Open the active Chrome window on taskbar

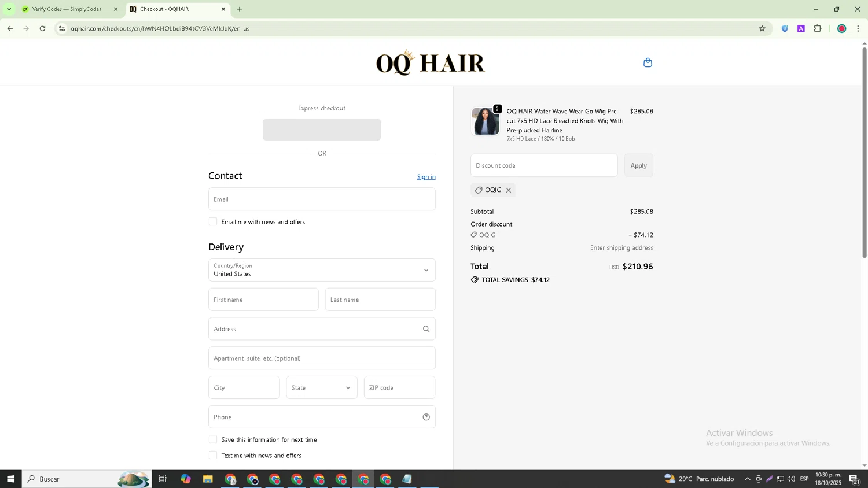(363, 479)
